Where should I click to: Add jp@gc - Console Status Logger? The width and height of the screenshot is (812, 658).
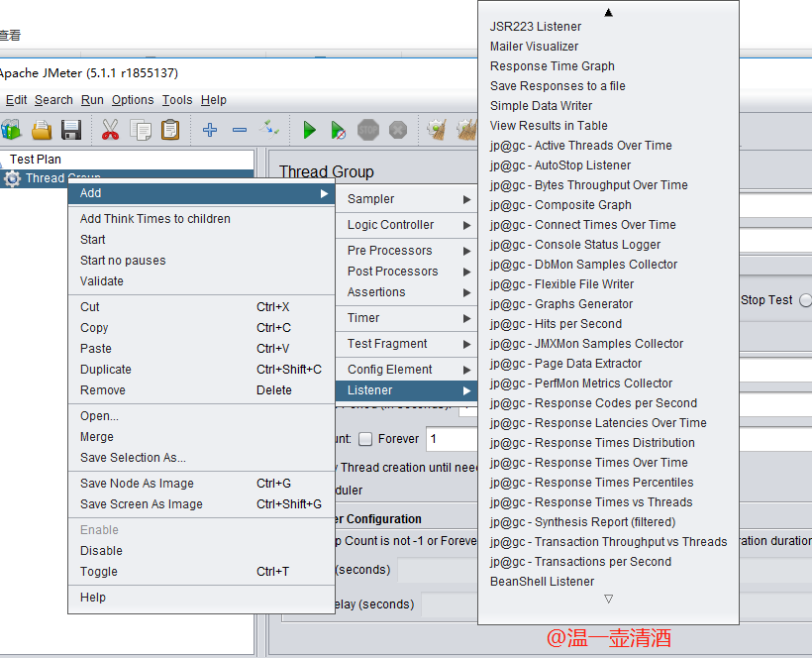(x=608, y=245)
